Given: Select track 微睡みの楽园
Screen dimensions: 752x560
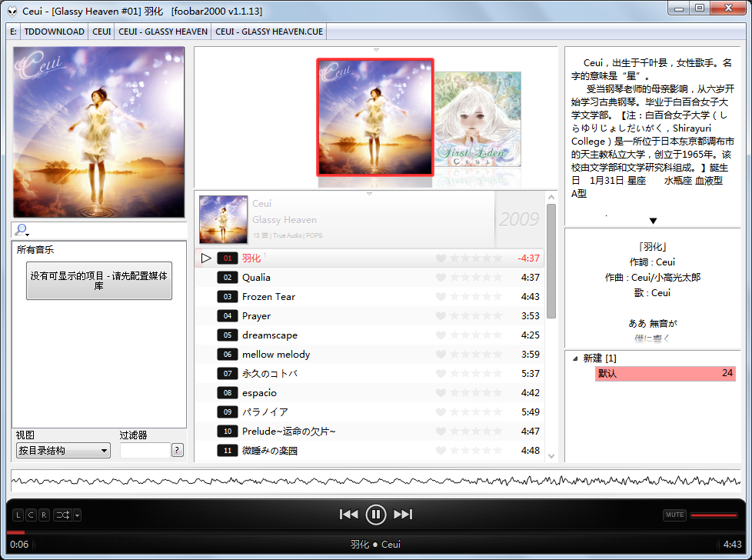Looking at the screenshot, I should (x=370, y=450).
